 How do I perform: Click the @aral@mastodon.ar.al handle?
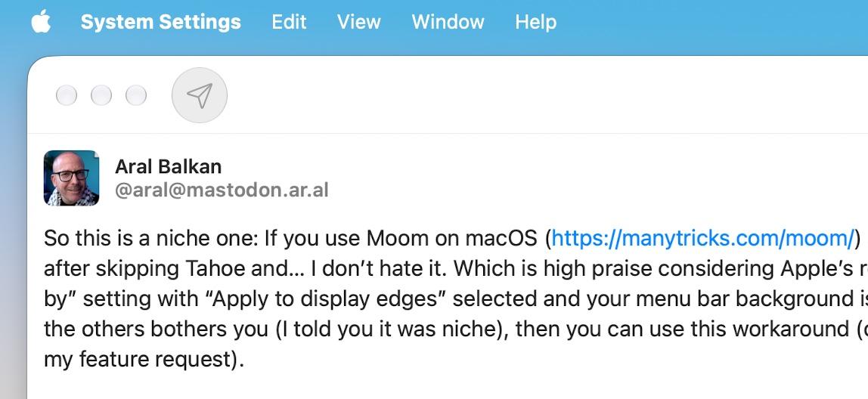click(222, 190)
